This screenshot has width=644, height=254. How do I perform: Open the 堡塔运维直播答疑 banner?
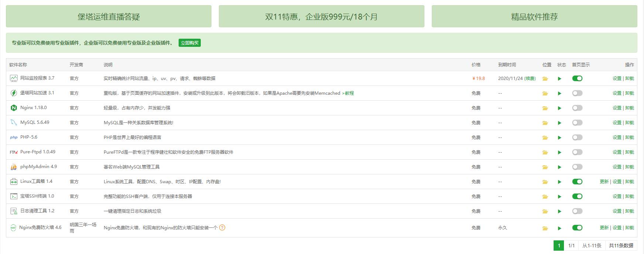pyautogui.click(x=109, y=16)
